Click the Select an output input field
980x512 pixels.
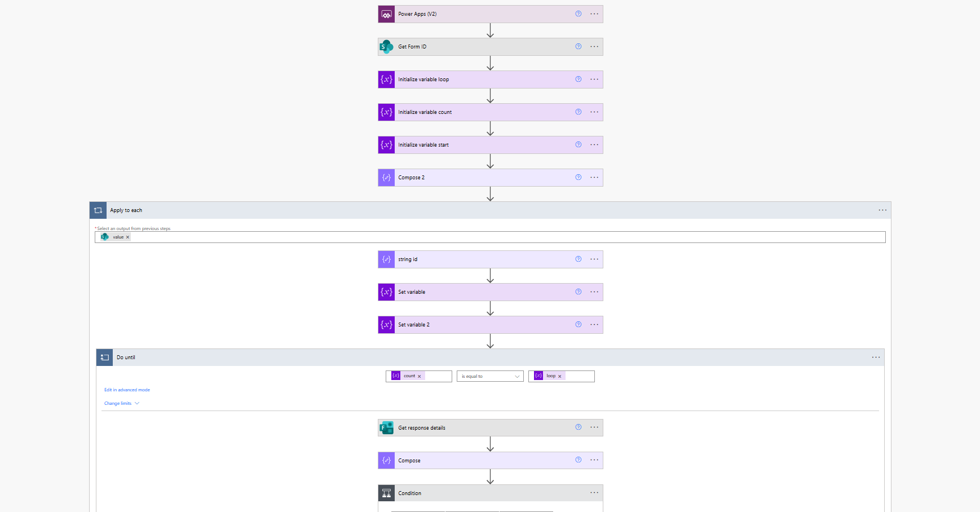pyautogui.click(x=507, y=237)
